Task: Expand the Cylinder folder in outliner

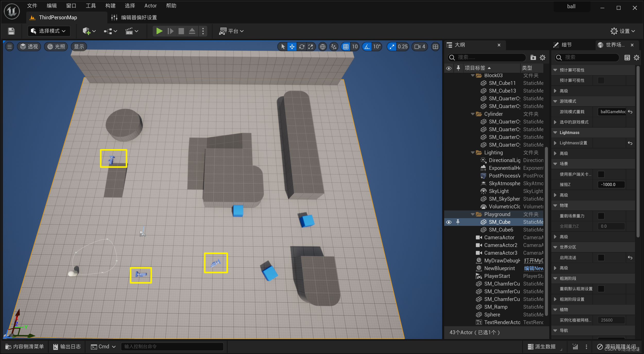Action: pos(473,114)
